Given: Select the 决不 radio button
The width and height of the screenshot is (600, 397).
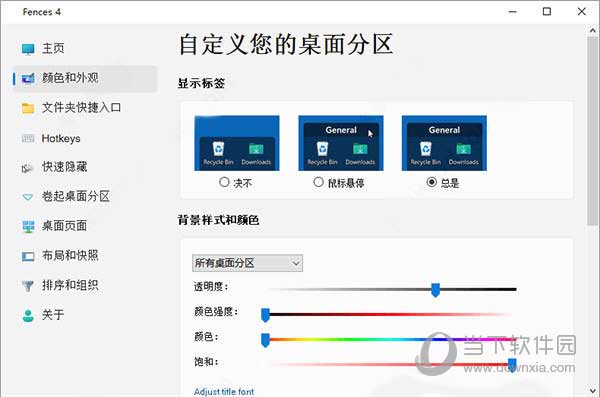Looking at the screenshot, I should click(224, 182).
